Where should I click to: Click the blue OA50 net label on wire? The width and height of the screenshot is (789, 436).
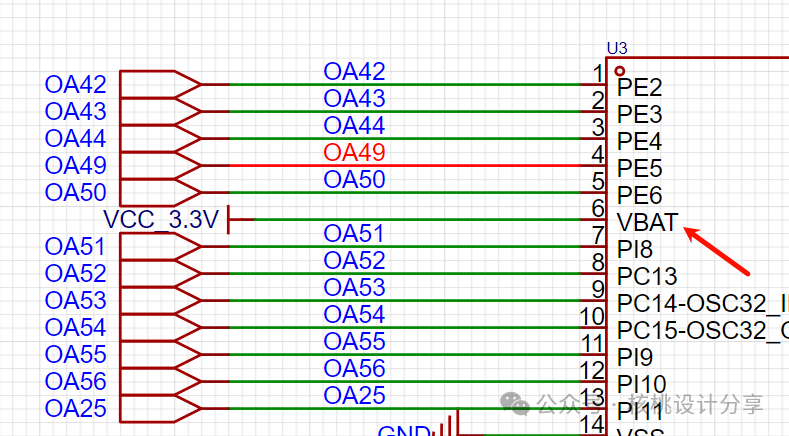[x=354, y=180]
